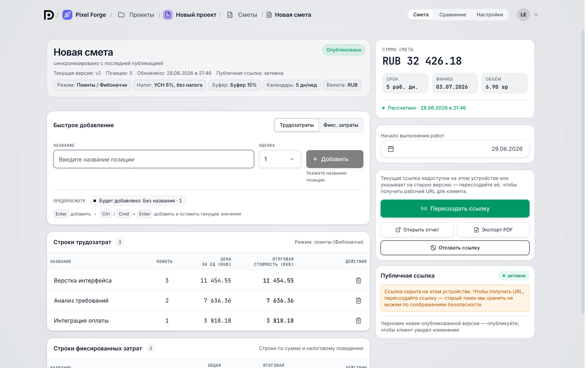This screenshot has width=588, height=368.
Task: Click the Валюта: RUB chip
Action: [342, 85]
